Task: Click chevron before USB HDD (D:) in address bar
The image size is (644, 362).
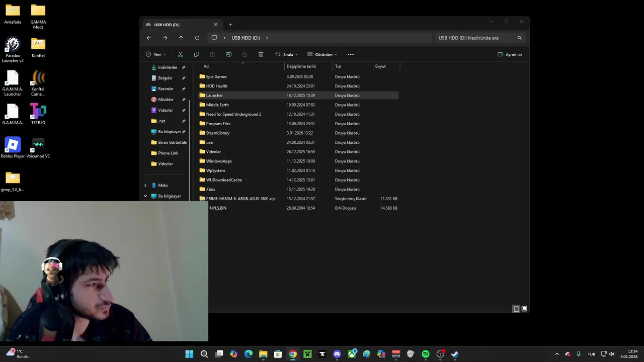Action: coord(224,38)
